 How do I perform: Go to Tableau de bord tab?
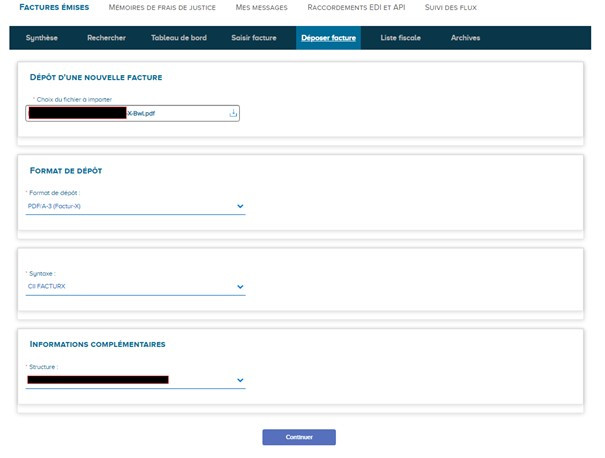(x=179, y=38)
